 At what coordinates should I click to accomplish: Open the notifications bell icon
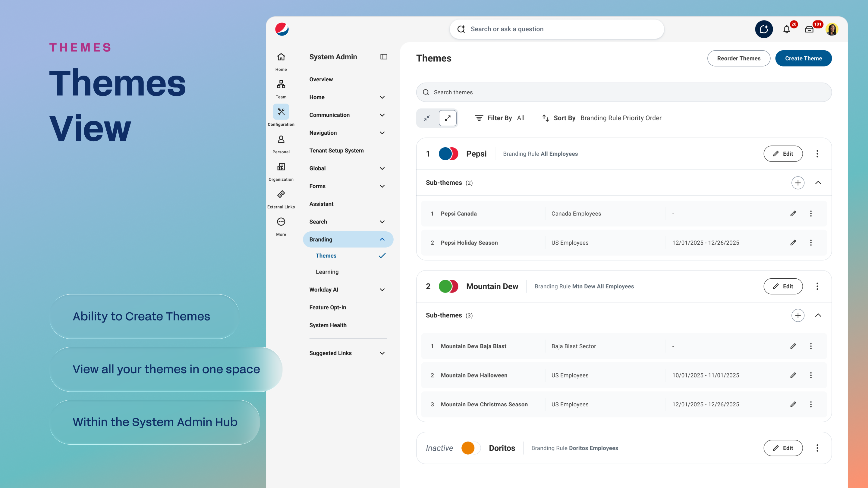(x=786, y=29)
